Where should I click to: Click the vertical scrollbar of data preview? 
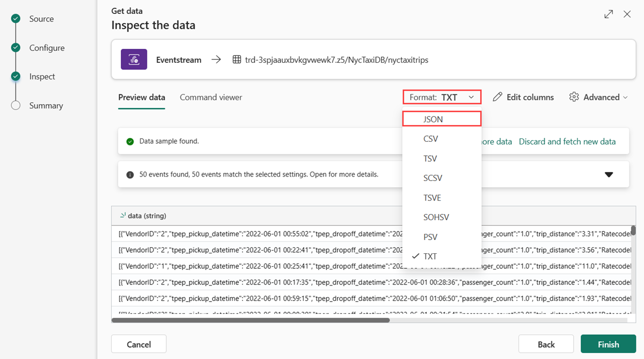click(x=633, y=231)
